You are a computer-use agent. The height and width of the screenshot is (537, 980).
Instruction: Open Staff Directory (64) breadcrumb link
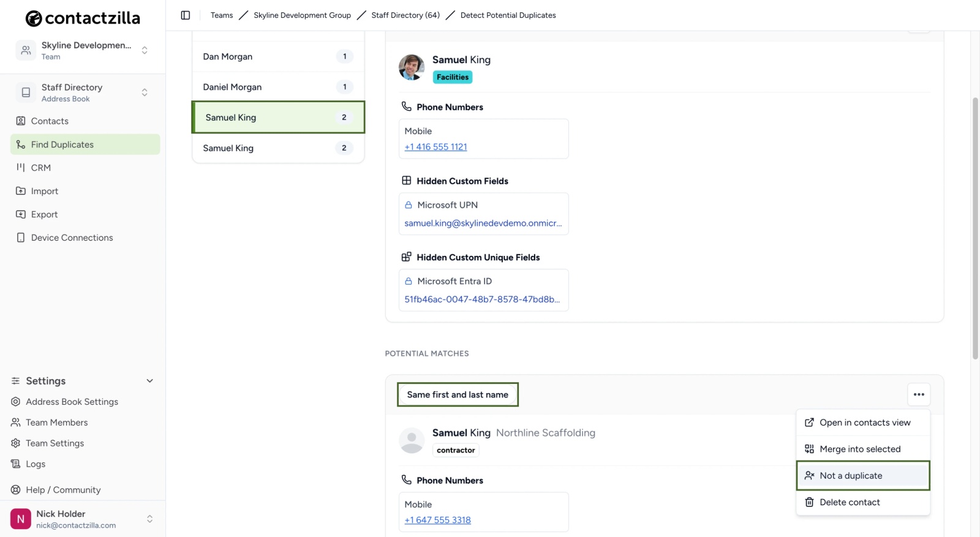tap(405, 15)
